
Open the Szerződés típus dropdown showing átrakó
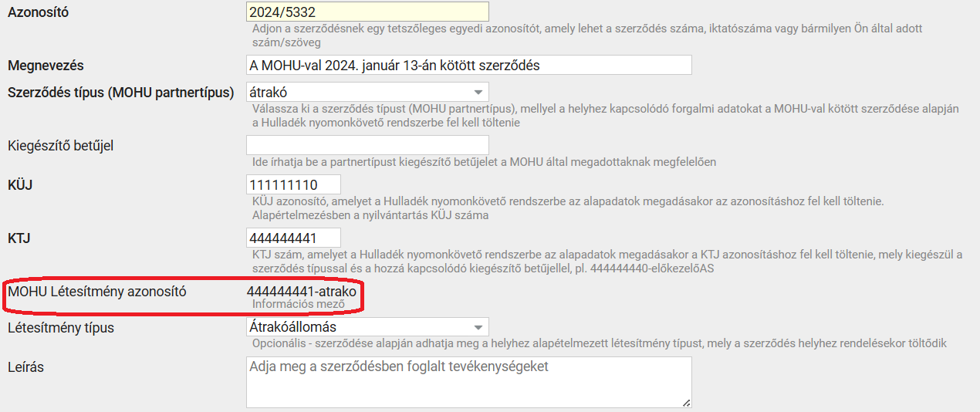coord(368,92)
